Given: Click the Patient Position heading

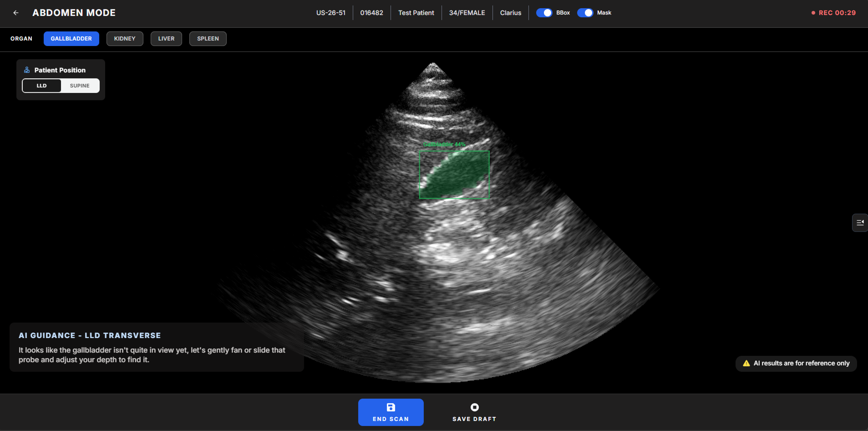Looking at the screenshot, I should 60,70.
